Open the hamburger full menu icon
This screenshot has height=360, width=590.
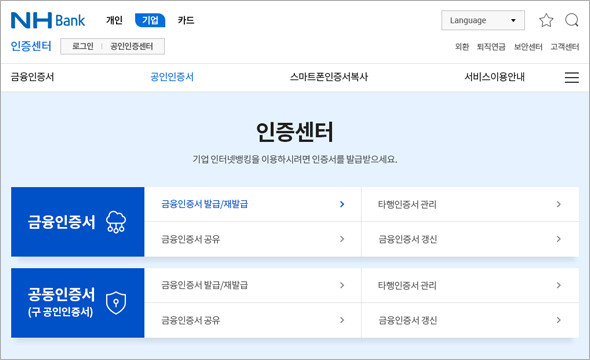tap(572, 77)
